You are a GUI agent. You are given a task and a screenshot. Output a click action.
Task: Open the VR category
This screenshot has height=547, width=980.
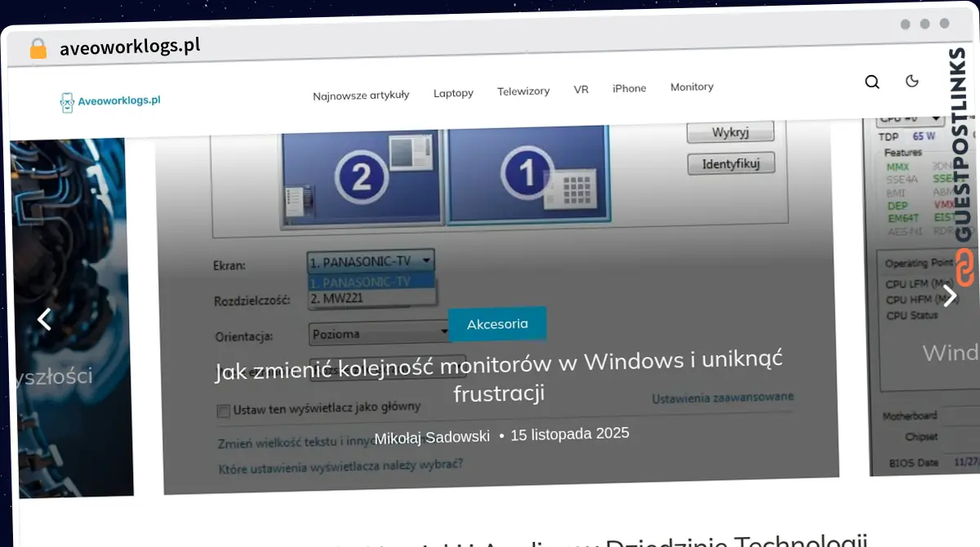click(581, 90)
